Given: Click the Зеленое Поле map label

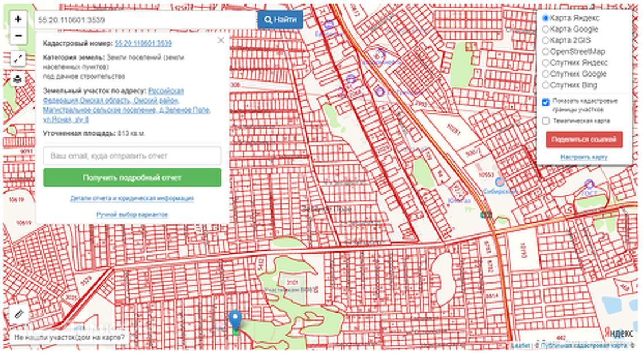Looking at the screenshot, I should point(327,209).
